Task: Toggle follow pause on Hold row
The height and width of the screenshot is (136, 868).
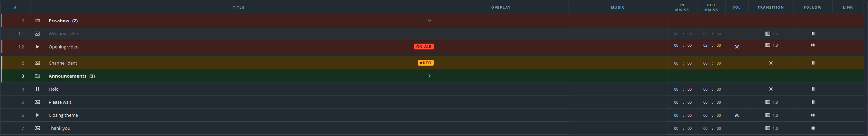Action: click(813, 89)
